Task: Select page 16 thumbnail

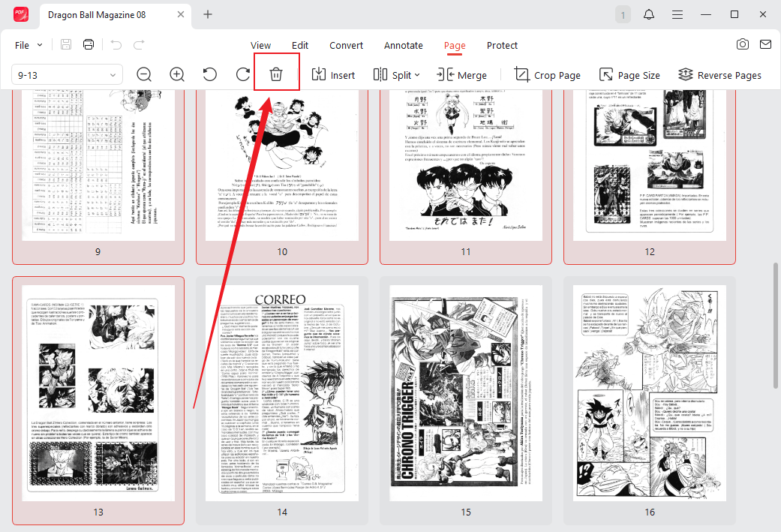Action: [650, 401]
